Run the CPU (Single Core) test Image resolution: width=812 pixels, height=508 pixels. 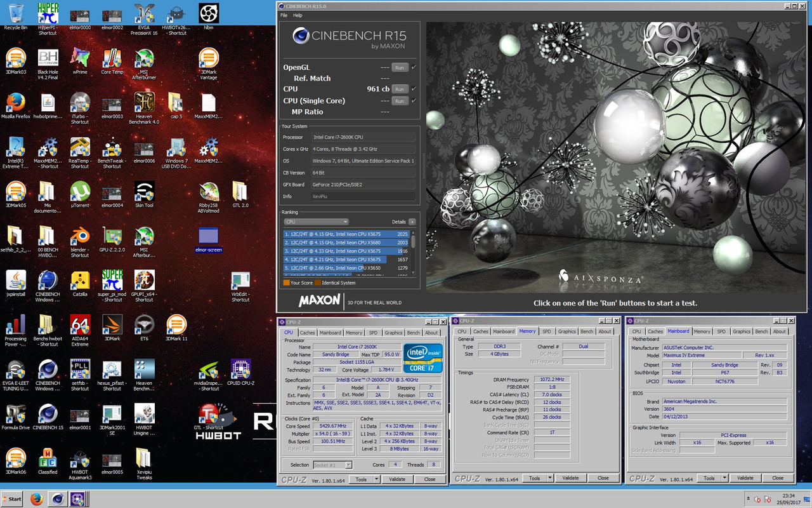[399, 100]
